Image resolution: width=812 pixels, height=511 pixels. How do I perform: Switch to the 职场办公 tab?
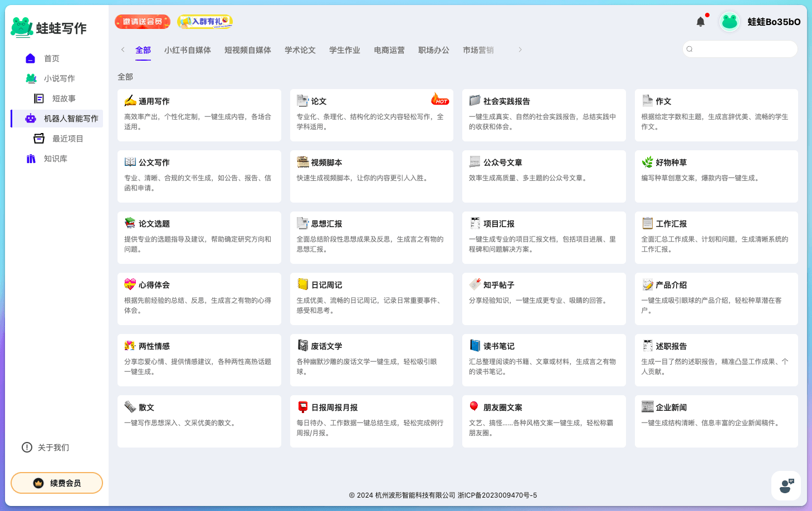[434, 50]
